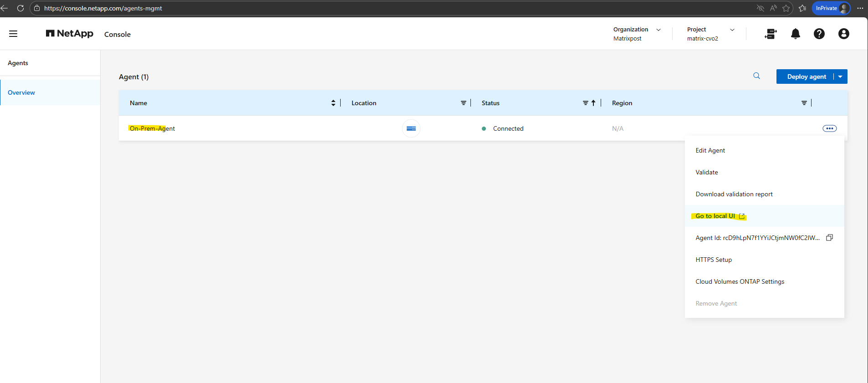The image size is (868, 383).
Task: Open the Deploy agent dropdown arrow
Action: click(x=841, y=77)
